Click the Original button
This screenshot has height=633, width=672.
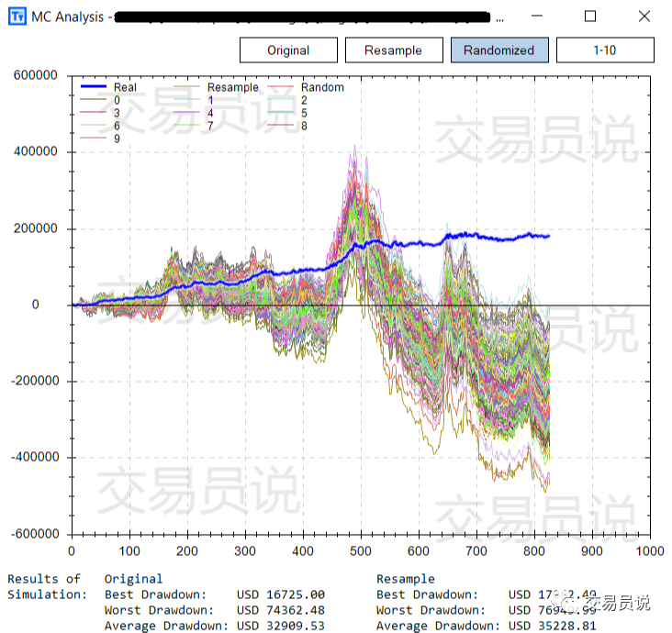pos(288,50)
